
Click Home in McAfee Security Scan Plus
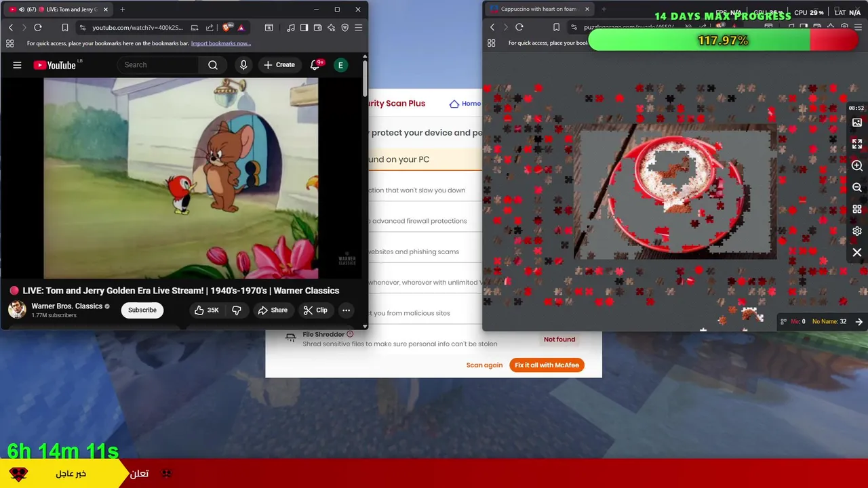pyautogui.click(x=465, y=104)
